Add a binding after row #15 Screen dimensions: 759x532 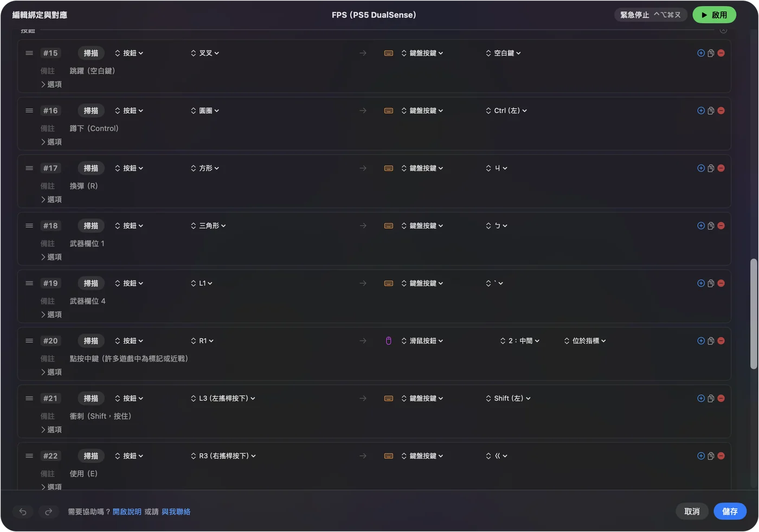[701, 53]
